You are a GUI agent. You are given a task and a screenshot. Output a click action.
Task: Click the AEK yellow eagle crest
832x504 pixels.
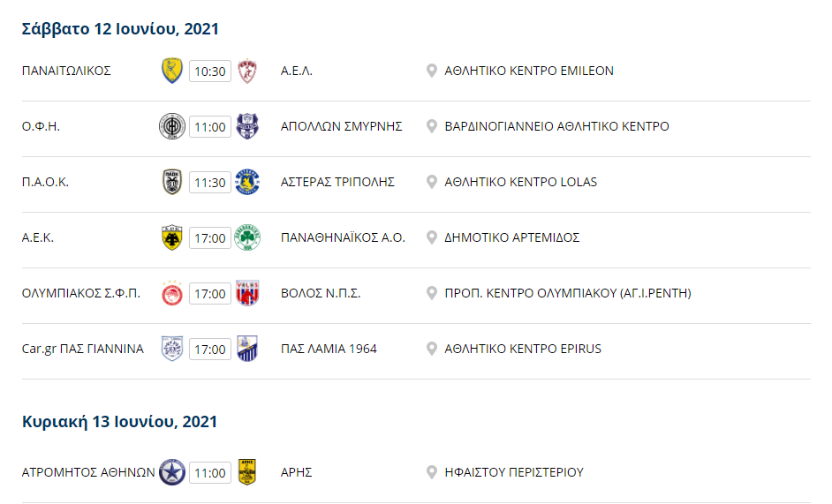click(x=172, y=237)
